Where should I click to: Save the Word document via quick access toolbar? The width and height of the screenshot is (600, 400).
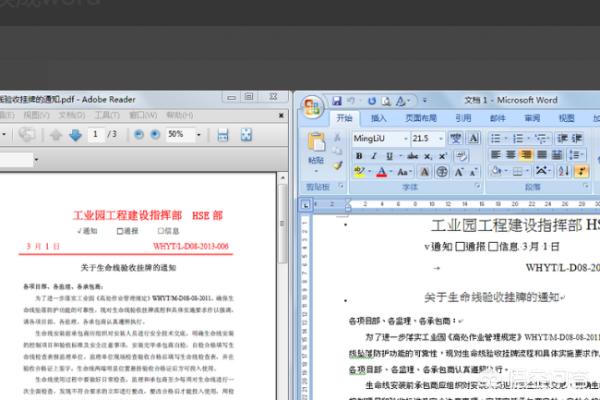click(x=338, y=101)
